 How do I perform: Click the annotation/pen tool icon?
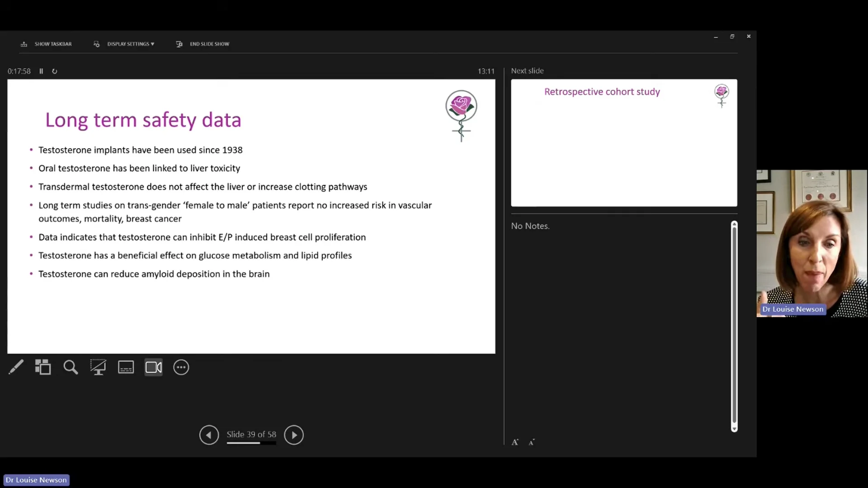(x=15, y=367)
